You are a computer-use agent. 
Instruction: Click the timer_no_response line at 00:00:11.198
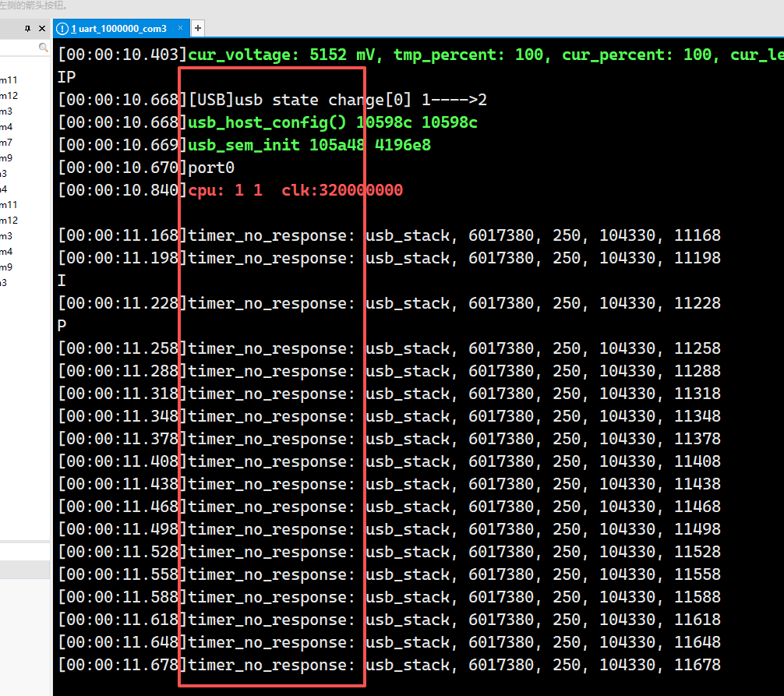pos(390,258)
